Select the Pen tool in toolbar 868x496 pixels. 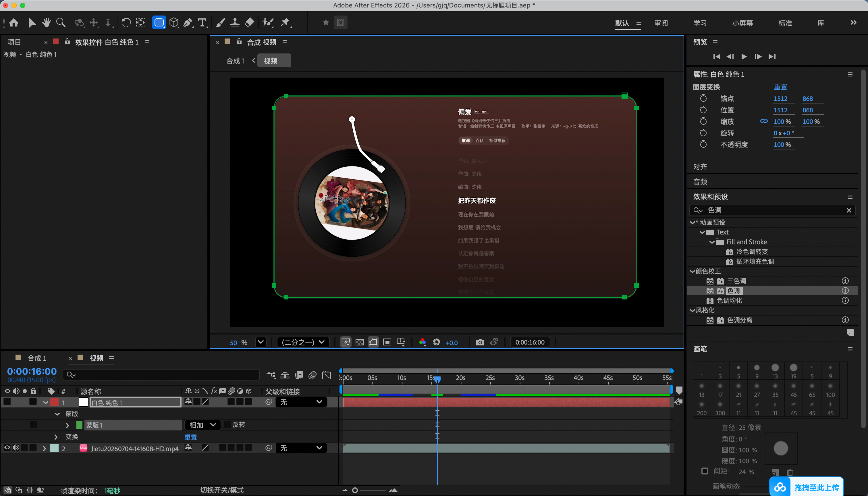pyautogui.click(x=188, y=23)
